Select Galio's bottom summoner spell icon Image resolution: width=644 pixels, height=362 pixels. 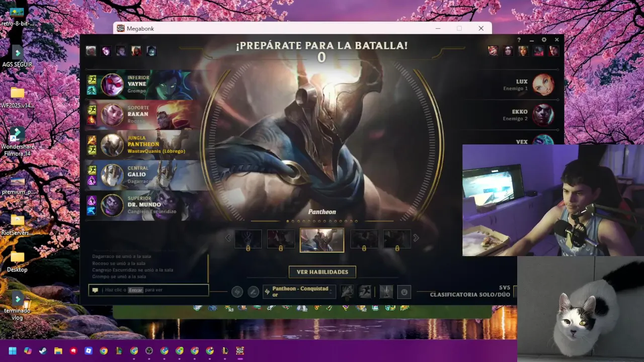pyautogui.click(x=92, y=180)
